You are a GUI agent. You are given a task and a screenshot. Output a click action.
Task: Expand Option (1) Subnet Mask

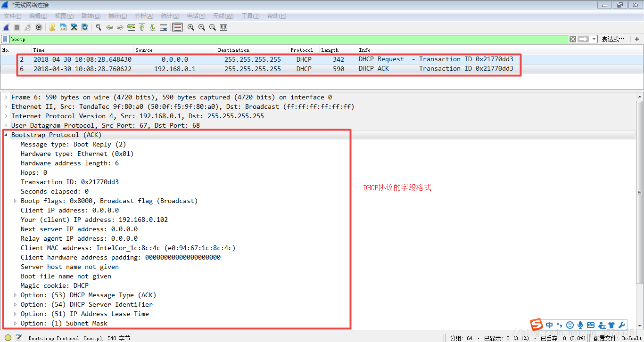pyautogui.click(x=16, y=323)
